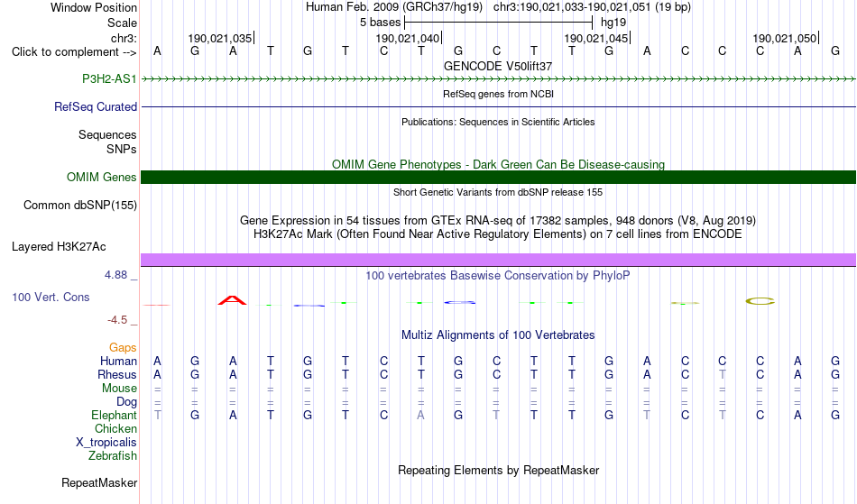Select the Common dbSNP(155) track label
Viewport: 857px width, 504px height.
click(x=80, y=206)
